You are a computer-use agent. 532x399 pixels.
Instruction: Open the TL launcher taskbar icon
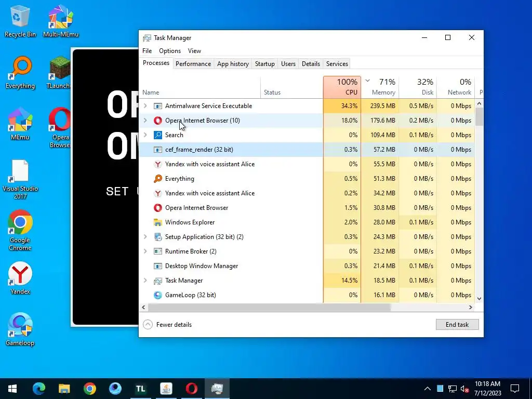click(140, 389)
